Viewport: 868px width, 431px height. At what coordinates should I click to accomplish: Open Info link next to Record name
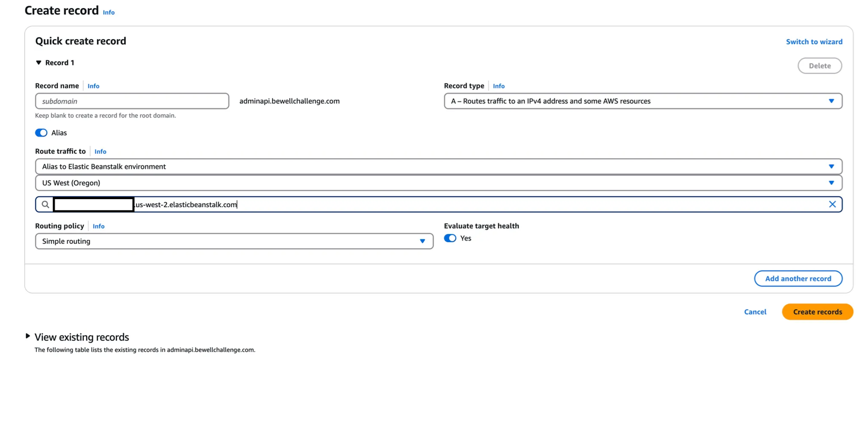(x=93, y=86)
